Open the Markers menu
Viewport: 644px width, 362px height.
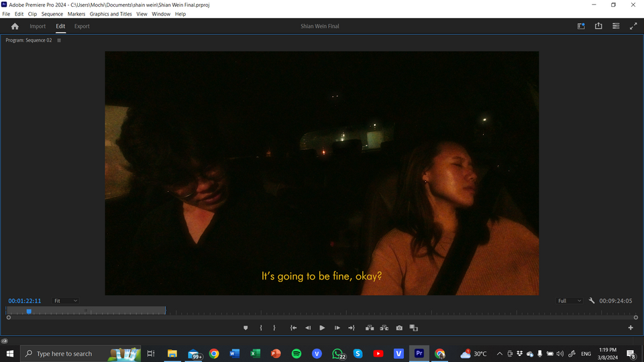[76, 14]
